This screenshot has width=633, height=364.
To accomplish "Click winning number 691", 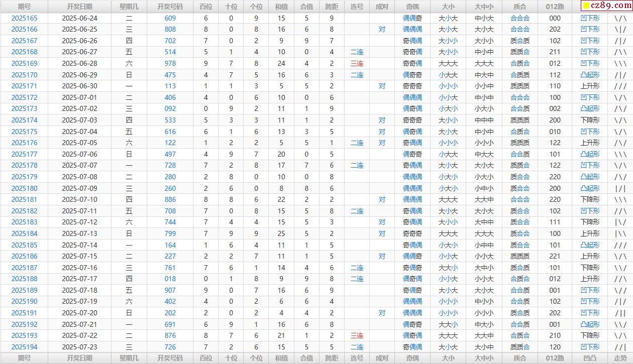I will (170, 324).
